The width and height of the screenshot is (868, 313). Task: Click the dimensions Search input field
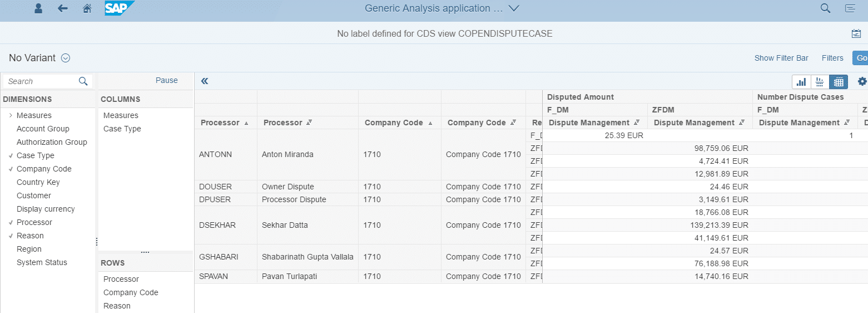[41, 81]
